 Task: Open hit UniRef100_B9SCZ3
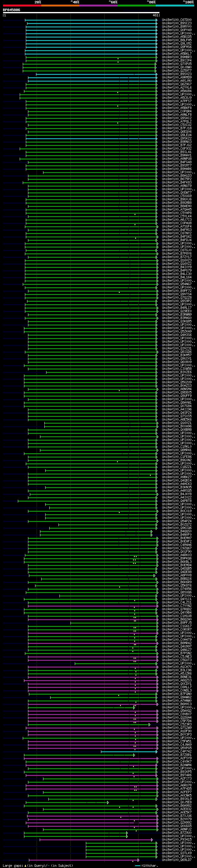tap(176, 23)
